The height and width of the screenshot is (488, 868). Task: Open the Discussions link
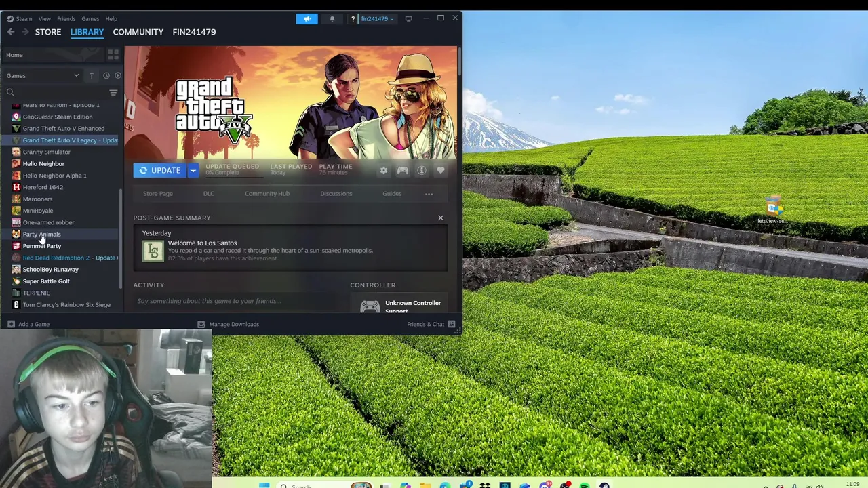336,194
